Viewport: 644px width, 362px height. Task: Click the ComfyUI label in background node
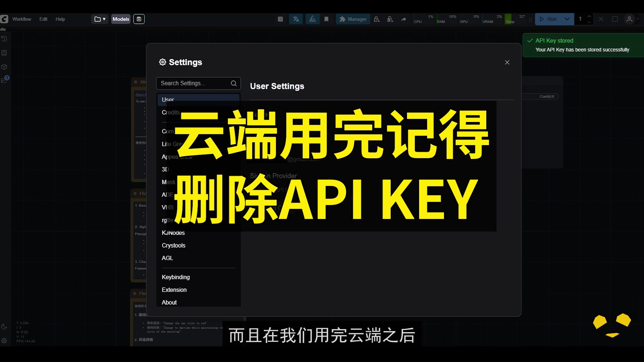(547, 97)
